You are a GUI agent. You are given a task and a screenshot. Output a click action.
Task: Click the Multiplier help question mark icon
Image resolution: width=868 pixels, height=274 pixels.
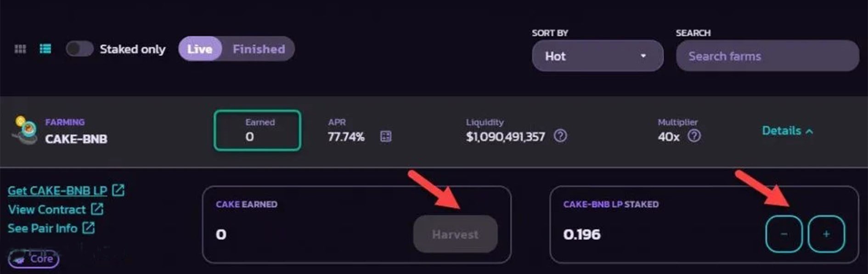(694, 136)
